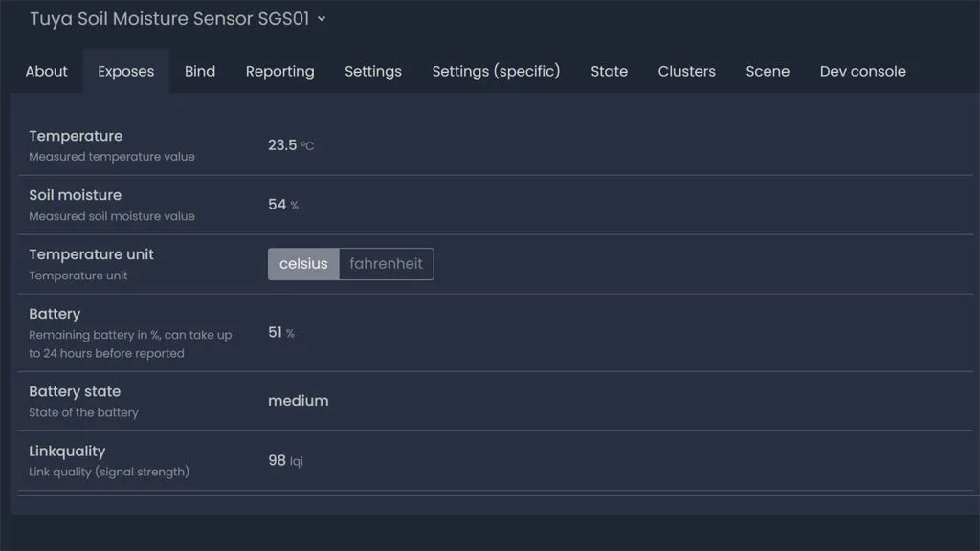Open the Settings (specific) tab
The width and height of the screenshot is (980, 551).
tap(497, 71)
